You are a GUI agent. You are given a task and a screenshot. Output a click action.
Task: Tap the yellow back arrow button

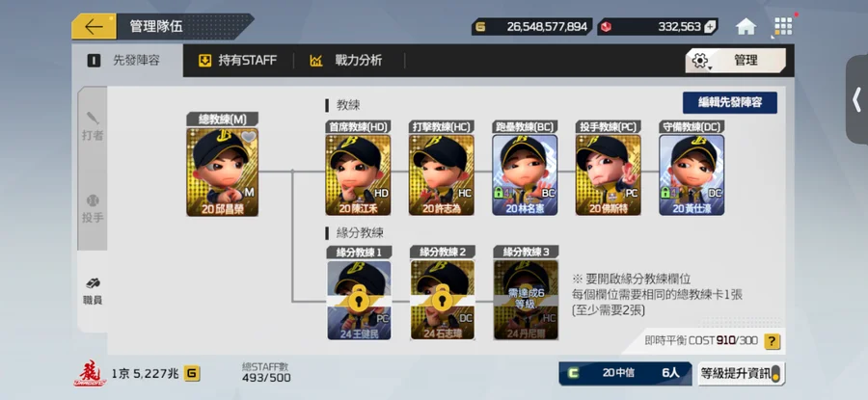pos(94,27)
